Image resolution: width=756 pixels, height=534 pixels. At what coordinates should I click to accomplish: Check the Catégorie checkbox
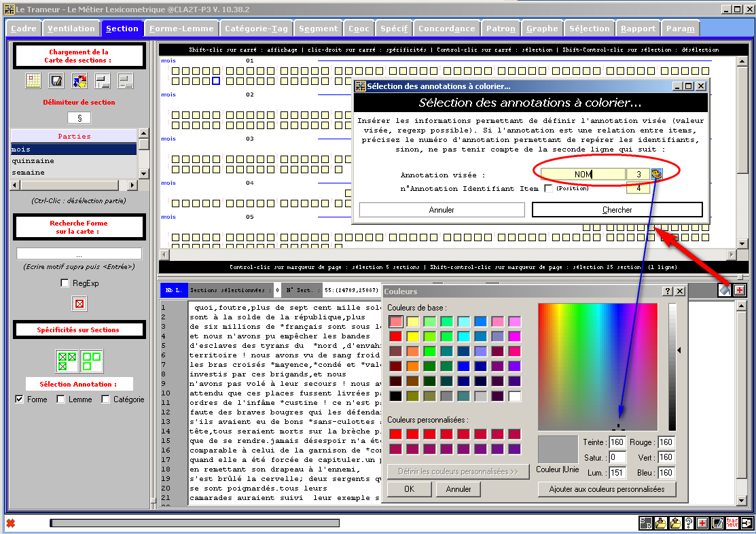pyautogui.click(x=105, y=399)
